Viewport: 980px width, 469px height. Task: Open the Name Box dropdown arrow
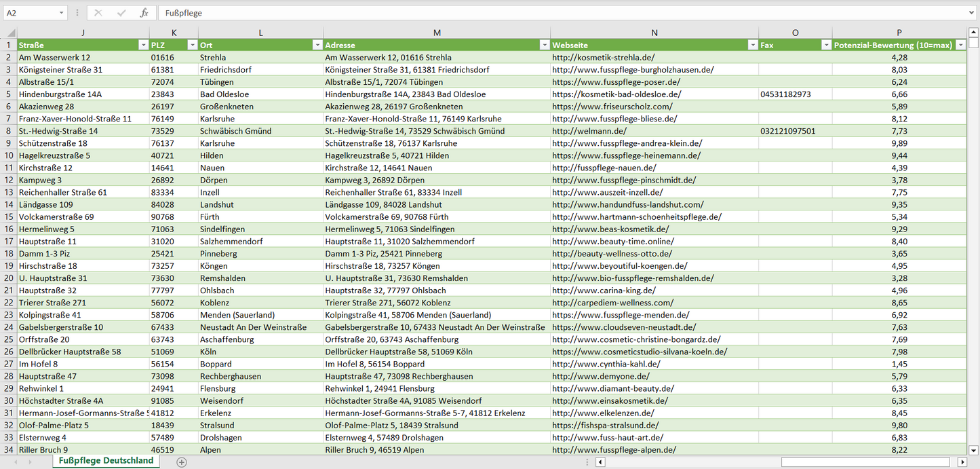(x=62, y=13)
